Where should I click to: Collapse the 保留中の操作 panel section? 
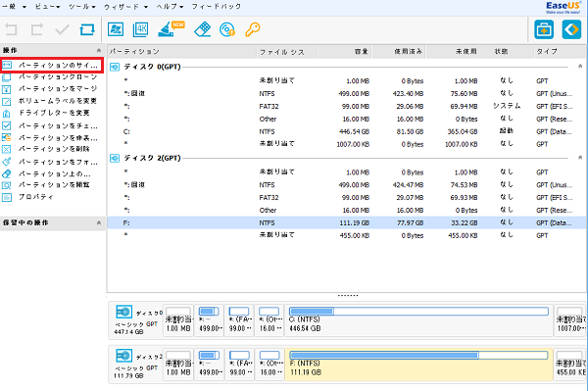(99, 222)
